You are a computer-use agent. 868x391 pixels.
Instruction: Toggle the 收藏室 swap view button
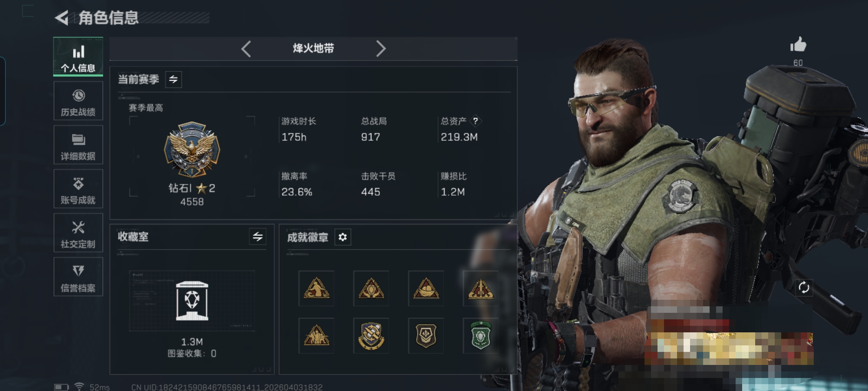(x=258, y=237)
